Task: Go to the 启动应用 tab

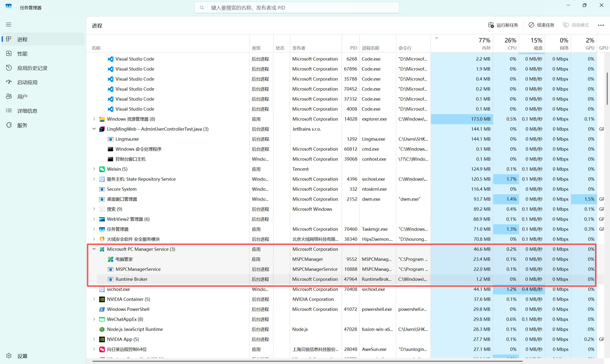Action: coord(43,82)
